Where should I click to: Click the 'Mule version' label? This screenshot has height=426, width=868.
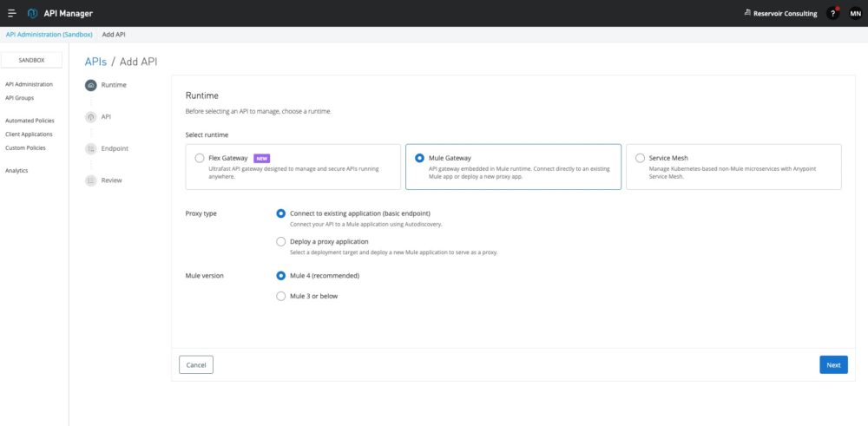coord(204,276)
